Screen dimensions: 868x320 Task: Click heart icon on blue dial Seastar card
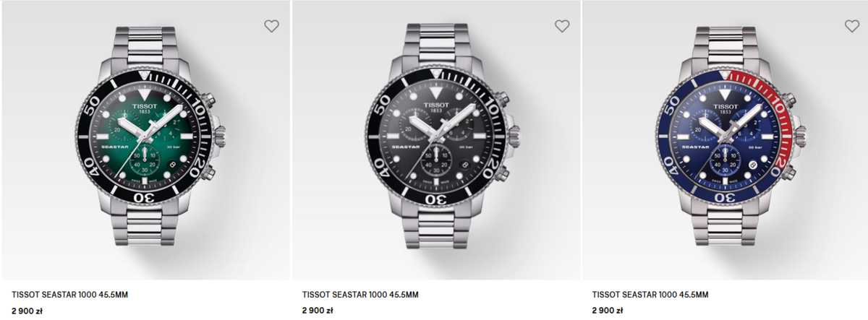(x=852, y=27)
